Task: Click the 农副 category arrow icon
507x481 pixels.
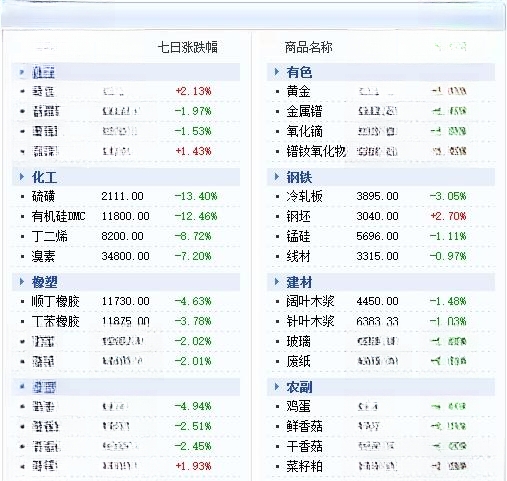Action: (276, 387)
